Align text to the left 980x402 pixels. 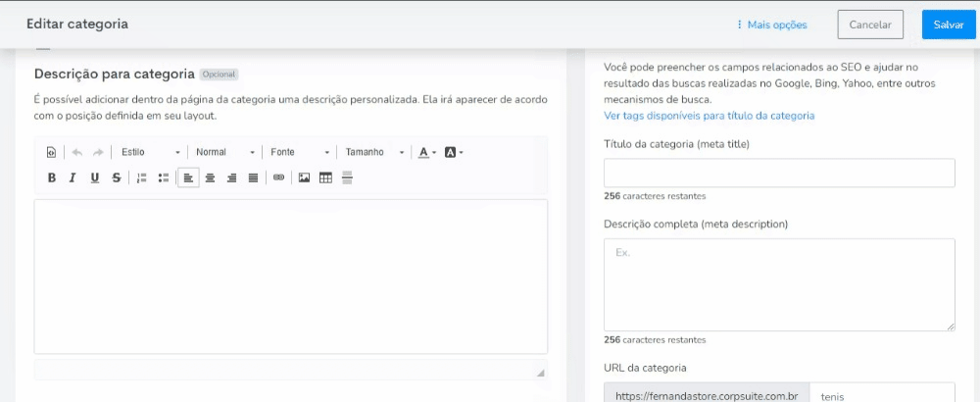[x=188, y=178]
